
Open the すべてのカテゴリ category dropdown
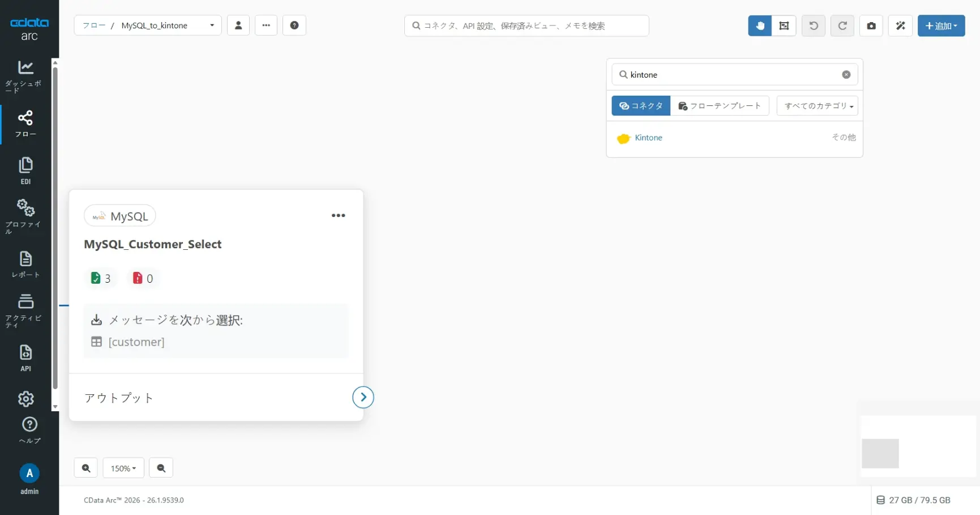[818, 106]
